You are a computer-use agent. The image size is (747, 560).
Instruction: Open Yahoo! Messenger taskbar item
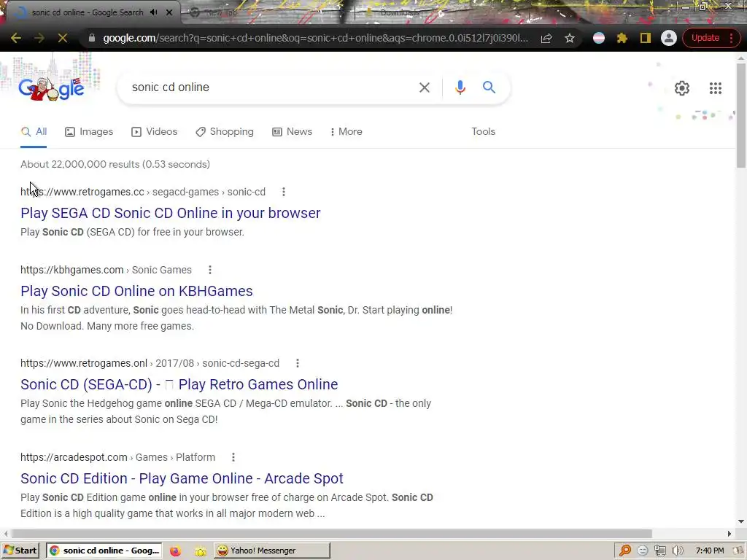[271, 551]
